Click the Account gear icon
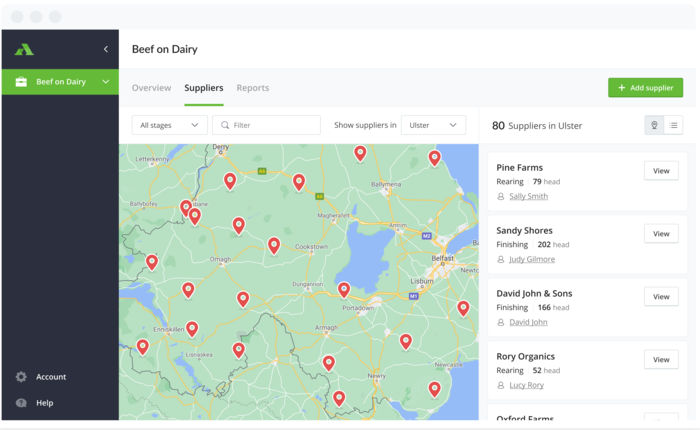Screen dimensions: 700x430 [x=21, y=377]
